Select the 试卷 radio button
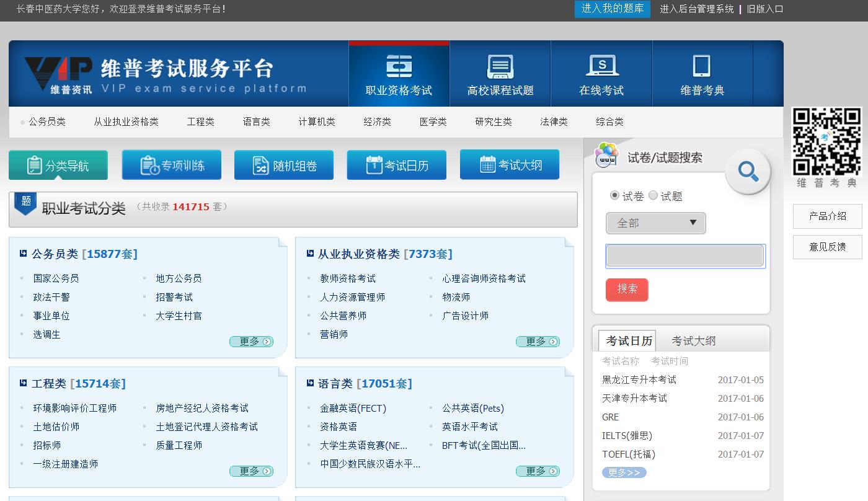Viewport: 868px width, 501px height. tap(614, 195)
